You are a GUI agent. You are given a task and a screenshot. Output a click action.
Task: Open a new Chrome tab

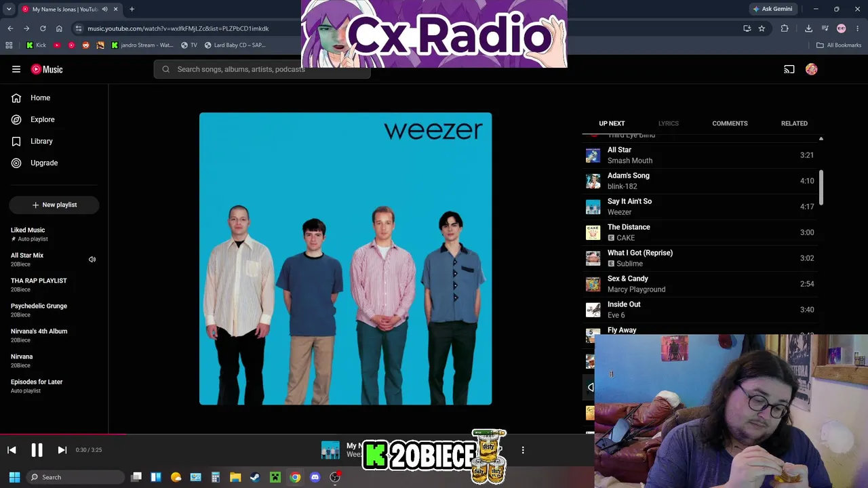pos(132,9)
